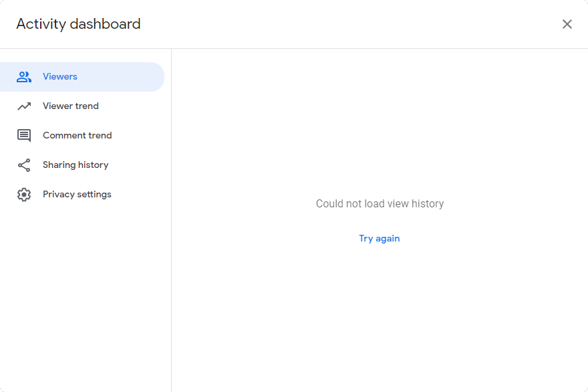Open Sharing history from the sidebar

(76, 165)
